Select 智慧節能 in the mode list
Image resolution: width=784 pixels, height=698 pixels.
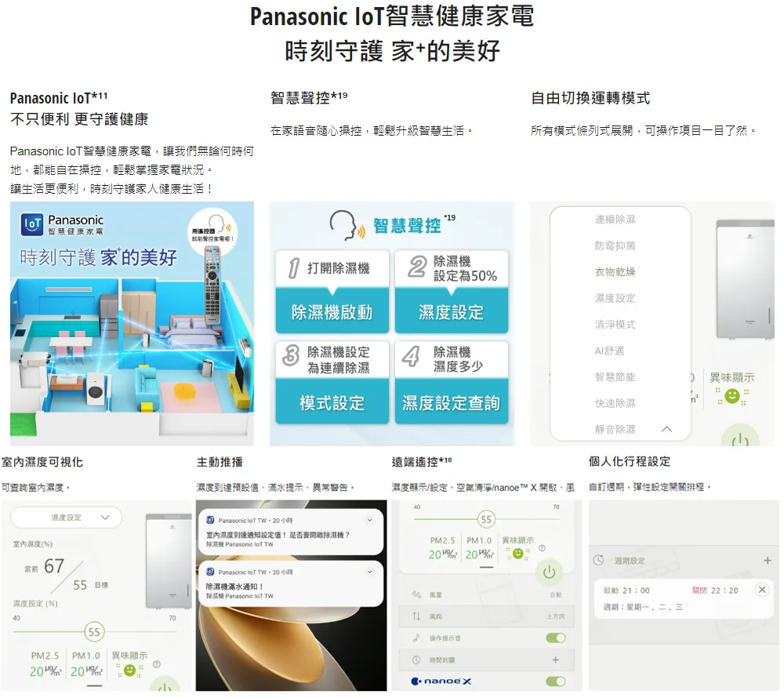pos(615,376)
